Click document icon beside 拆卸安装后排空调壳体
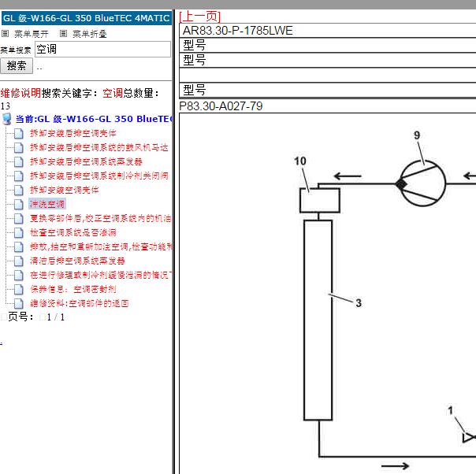The image size is (476, 474). (18, 133)
